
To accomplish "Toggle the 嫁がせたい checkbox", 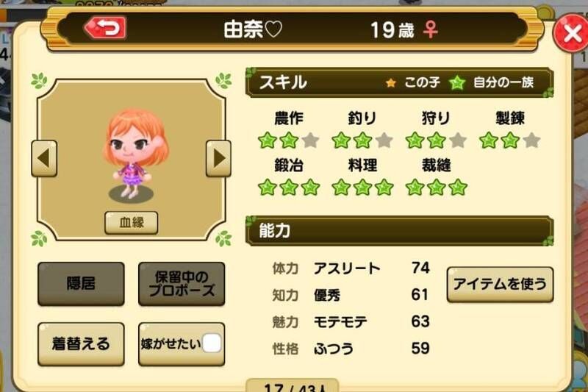I will (x=212, y=343).
